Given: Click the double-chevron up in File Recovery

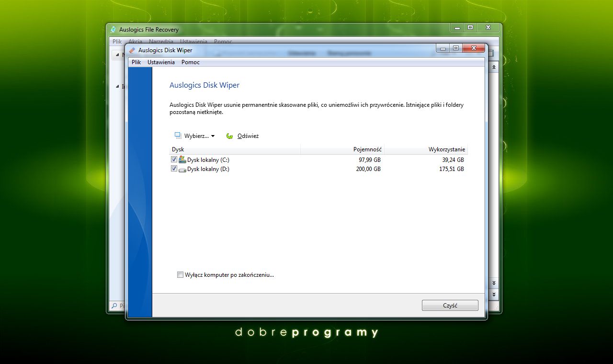Looking at the screenshot, I should pyautogui.click(x=494, y=68).
